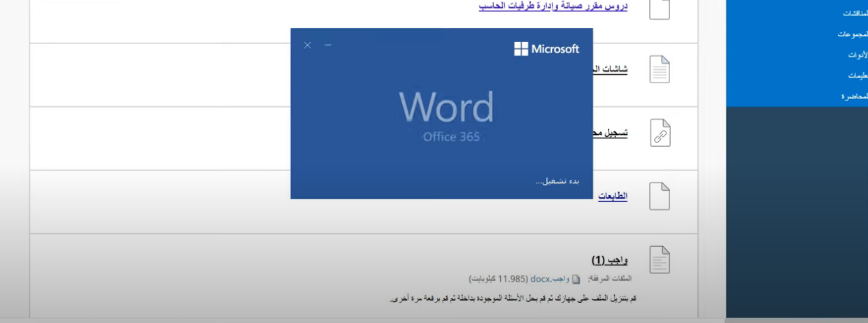Open the تسجيل web link title
This screenshot has width=868, height=323.
(x=610, y=133)
